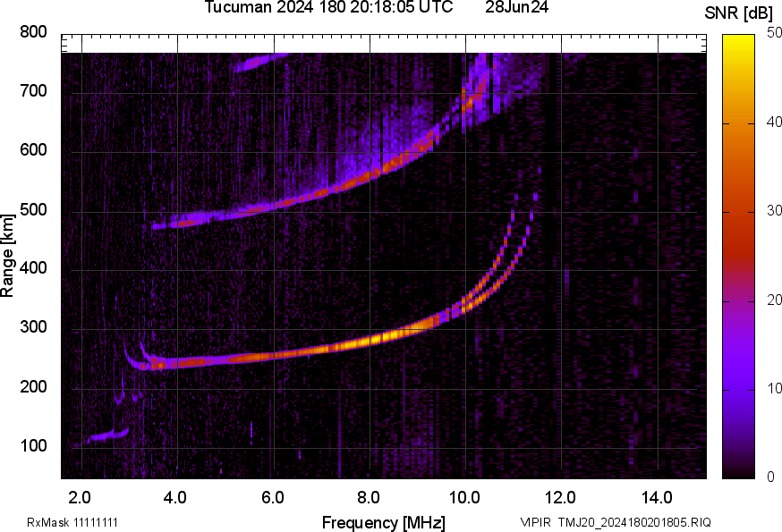Viewport: 782px width, 532px height.
Task: Click the frequency tick label 10.0
Action: [464, 498]
